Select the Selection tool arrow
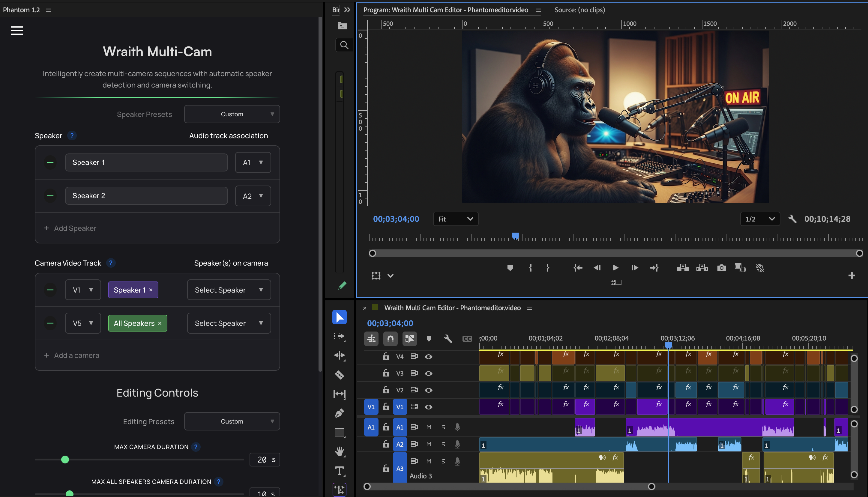 [340, 317]
